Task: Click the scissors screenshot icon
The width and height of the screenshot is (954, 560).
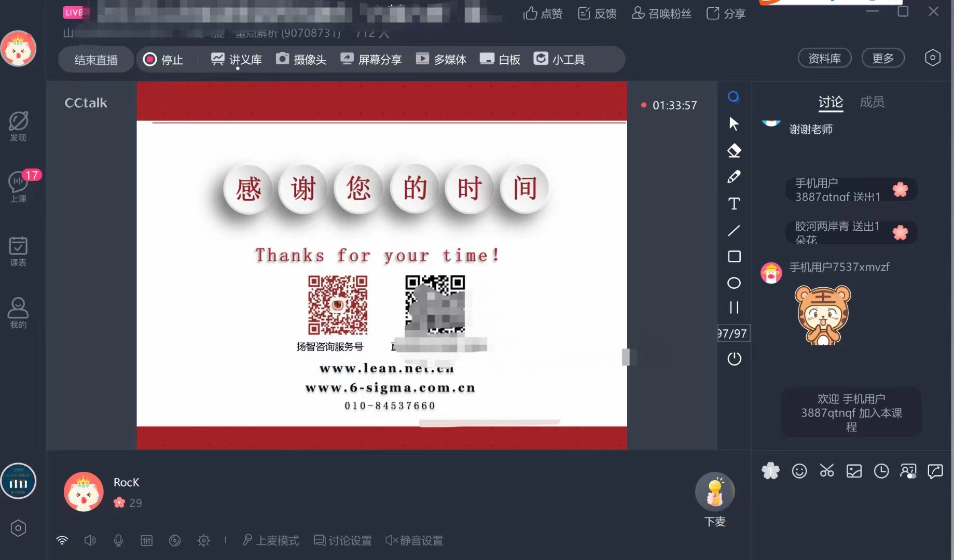Action: [827, 471]
